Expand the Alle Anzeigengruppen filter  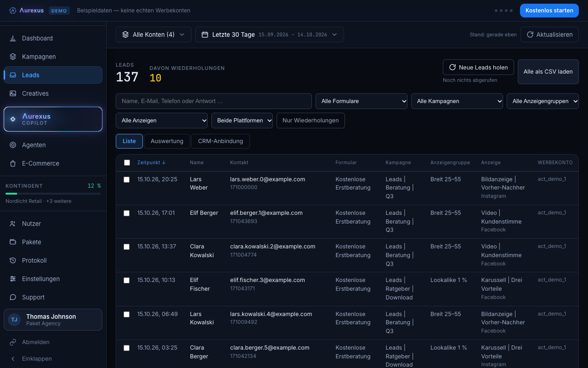[x=543, y=101]
